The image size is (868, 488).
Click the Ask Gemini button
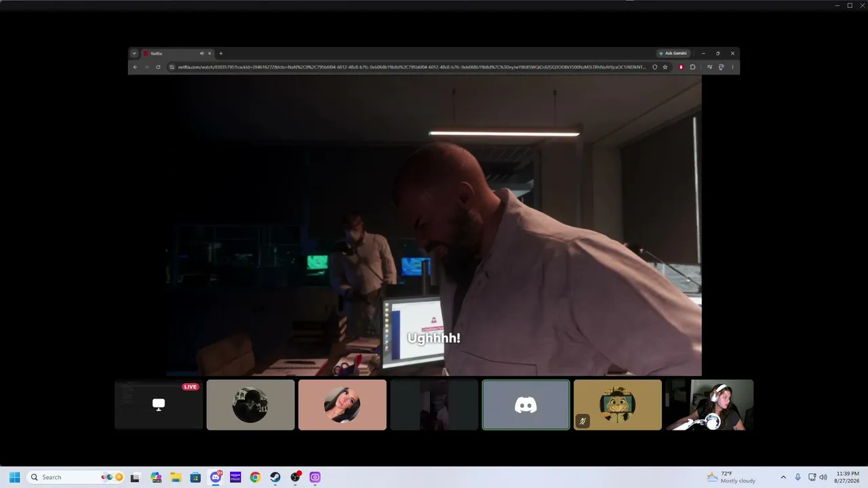673,54
